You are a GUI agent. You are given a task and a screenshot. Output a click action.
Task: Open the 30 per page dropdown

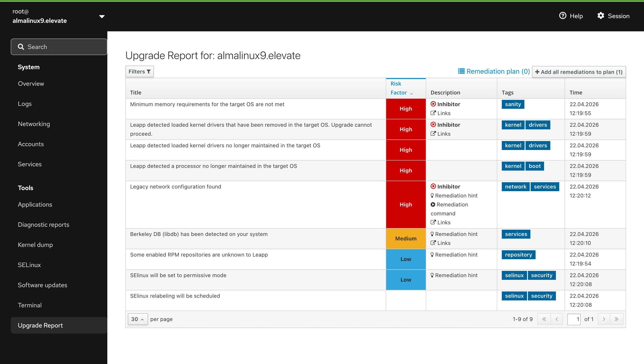click(138, 319)
